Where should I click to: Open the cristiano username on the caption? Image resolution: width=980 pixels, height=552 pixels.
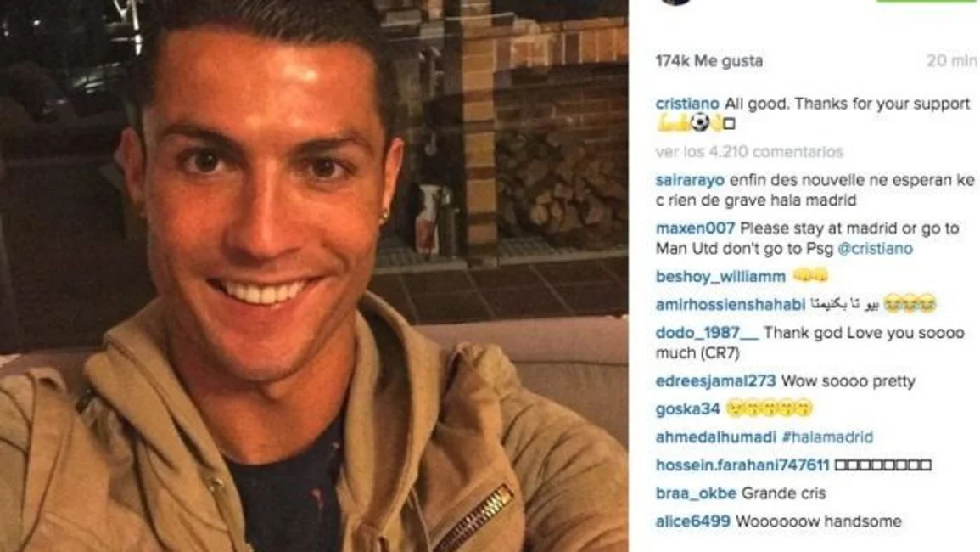687,104
